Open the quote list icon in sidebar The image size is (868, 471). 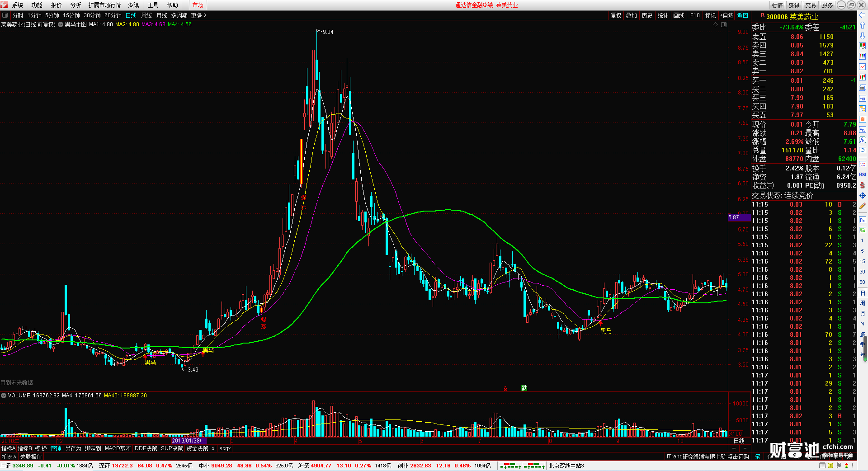pos(863,46)
